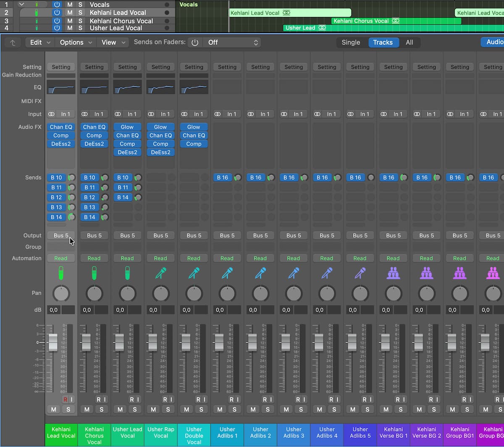Viewport: 504px width, 447px height.
Task: Mute the Kehlani Lead Vocal mixer channel strip
Action: coord(53,409)
